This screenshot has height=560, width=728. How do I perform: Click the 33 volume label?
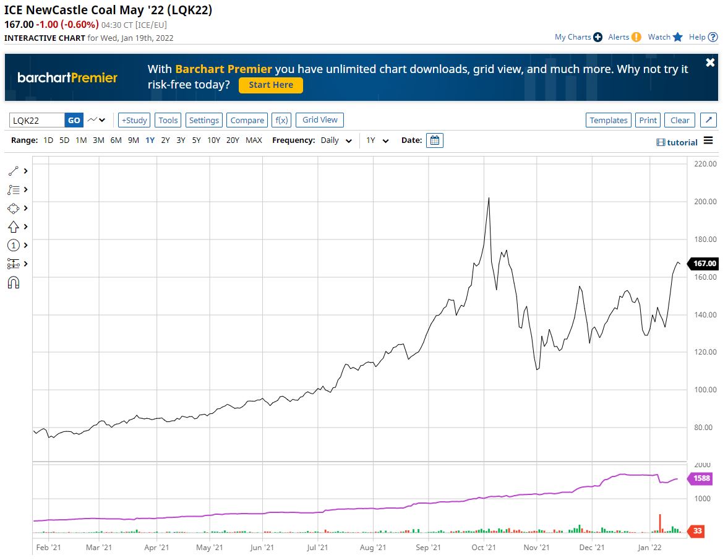(x=696, y=531)
